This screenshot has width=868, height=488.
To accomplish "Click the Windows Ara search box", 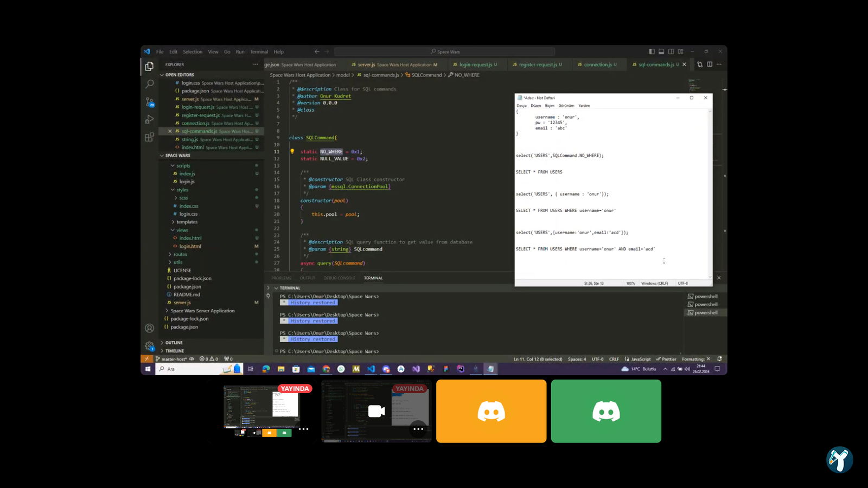I will (199, 369).
